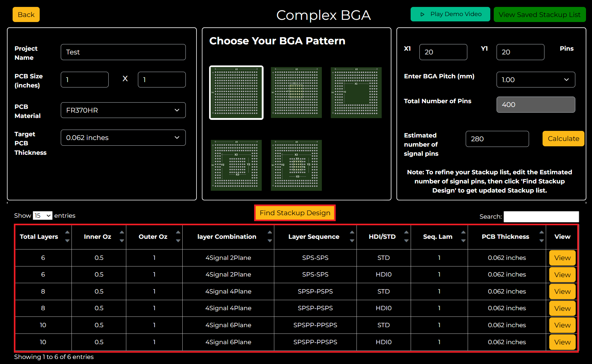
Task: Select the BGA pattern with inner pin island
Action: pos(236,165)
